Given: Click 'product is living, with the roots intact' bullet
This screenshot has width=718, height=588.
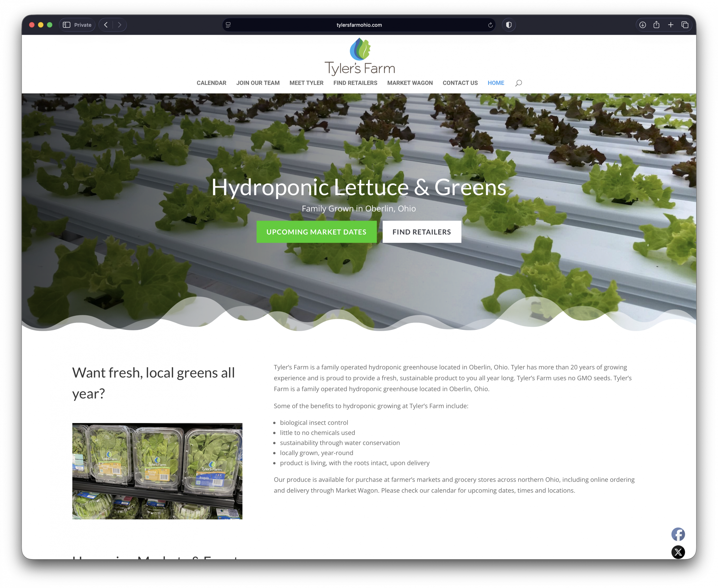Looking at the screenshot, I should coord(355,463).
